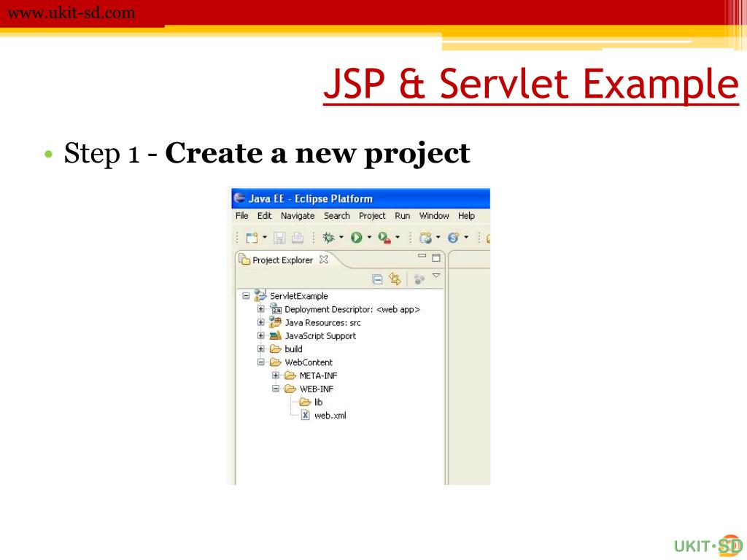Click the External Tools run icon
Image resolution: width=747 pixels, height=560 pixels.
coord(384,238)
